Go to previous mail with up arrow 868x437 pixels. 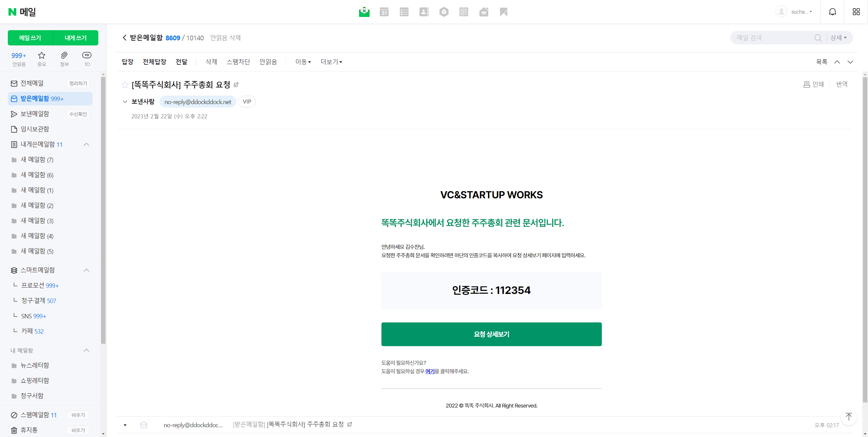coord(837,62)
